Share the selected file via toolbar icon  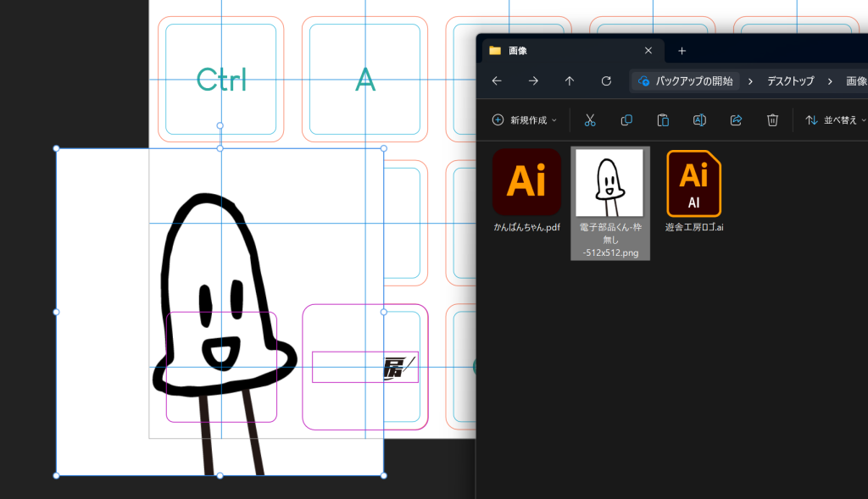pyautogui.click(x=737, y=120)
